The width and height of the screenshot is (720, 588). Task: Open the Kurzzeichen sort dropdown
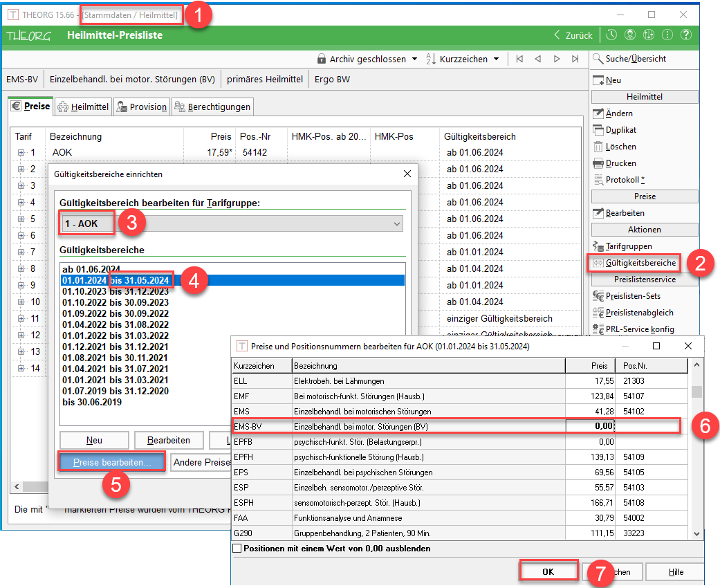point(496,59)
